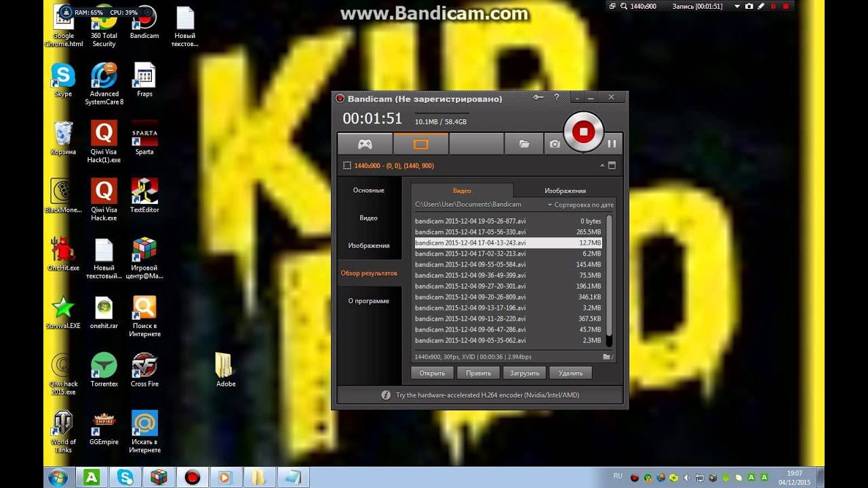Image resolution: width=868 pixels, height=488 pixels.
Task: Click path C:\Users\User\Documents\Bandicam
Action: [x=468, y=205]
